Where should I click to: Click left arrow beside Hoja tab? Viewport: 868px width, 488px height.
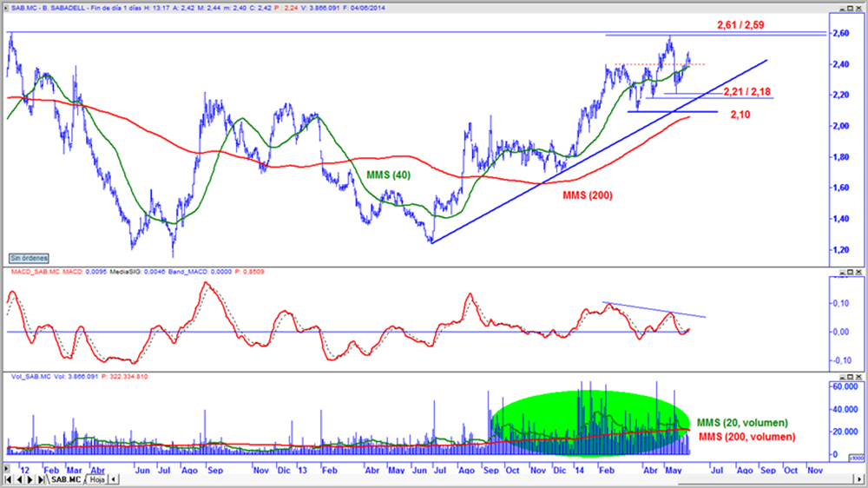coord(114,479)
